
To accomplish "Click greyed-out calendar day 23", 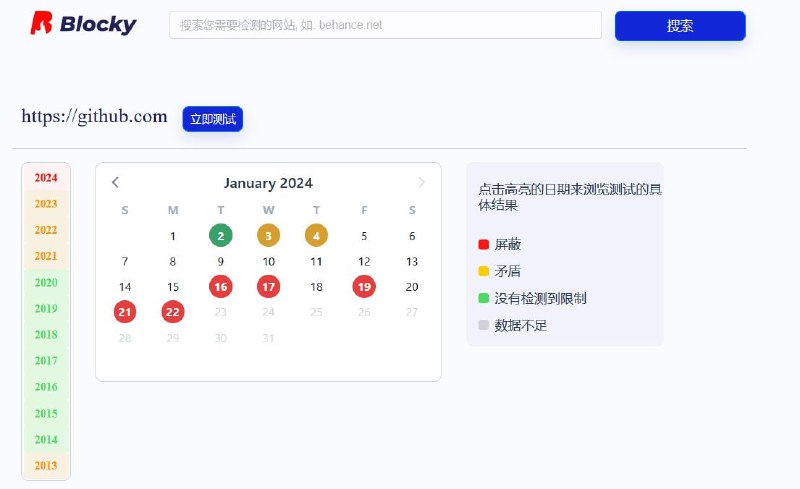I will 220,312.
